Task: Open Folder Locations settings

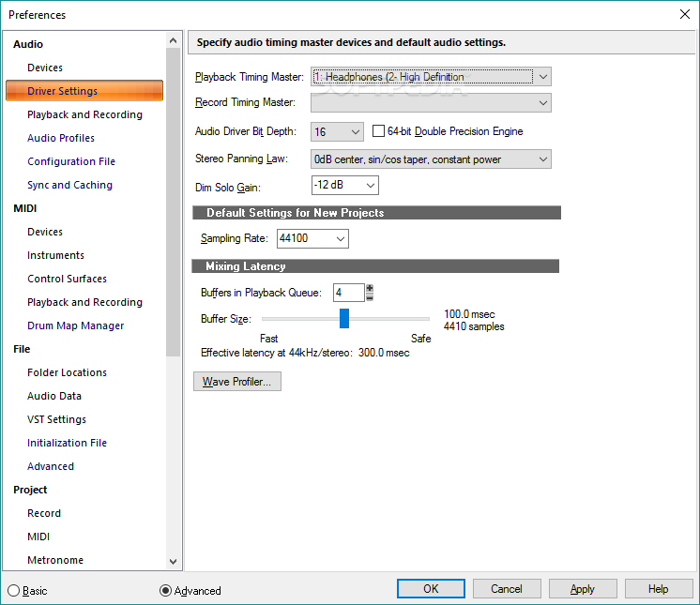Action: pyautogui.click(x=67, y=372)
